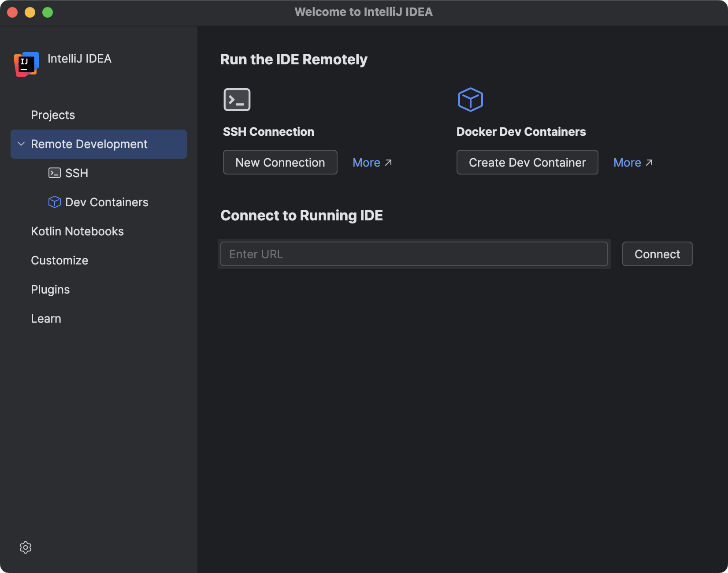
Task: Click the 'Connect to Running IDE' heading
Action: [x=301, y=216]
